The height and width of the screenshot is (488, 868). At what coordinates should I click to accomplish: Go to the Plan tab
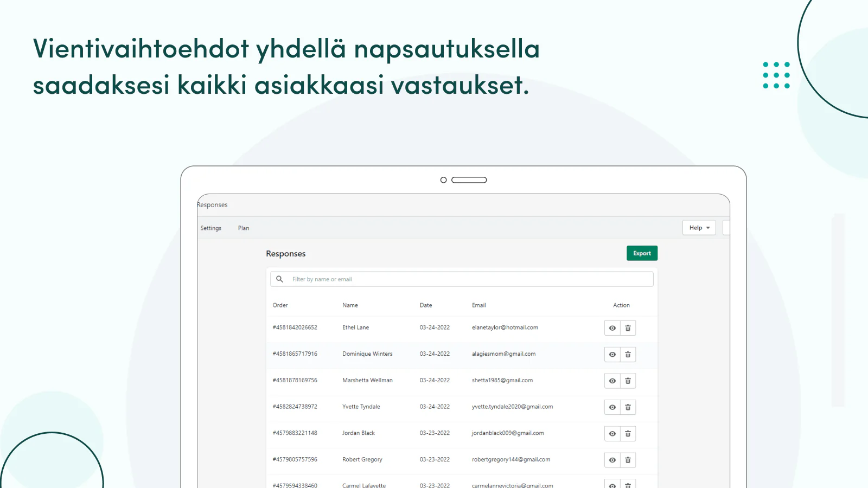click(x=244, y=228)
